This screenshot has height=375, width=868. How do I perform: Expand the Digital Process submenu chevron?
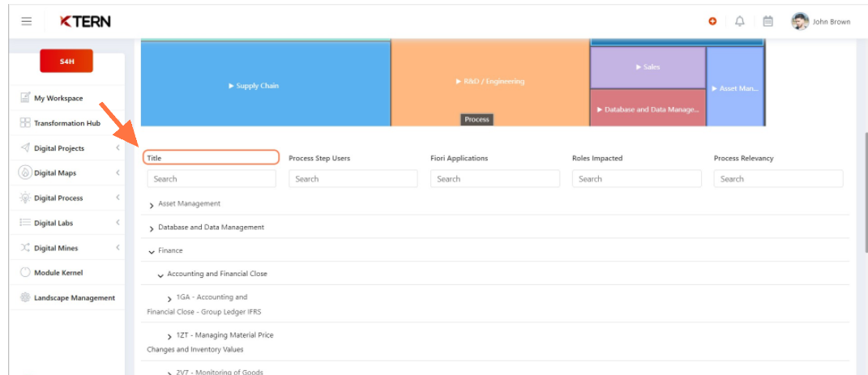click(118, 198)
